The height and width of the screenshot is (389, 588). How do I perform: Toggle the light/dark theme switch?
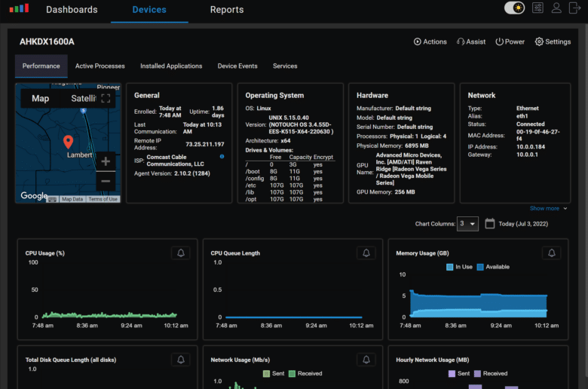pyautogui.click(x=514, y=8)
